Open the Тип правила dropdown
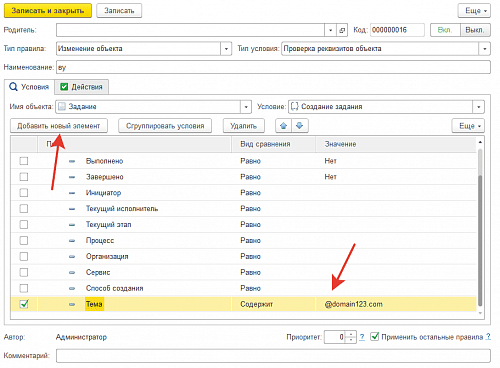500x368 pixels. pos(226,49)
